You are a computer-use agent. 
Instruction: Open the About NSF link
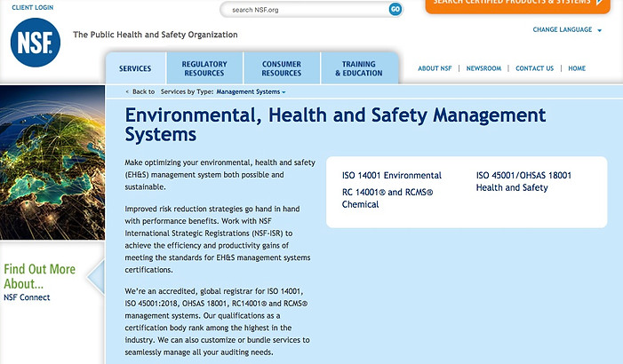pyautogui.click(x=435, y=68)
